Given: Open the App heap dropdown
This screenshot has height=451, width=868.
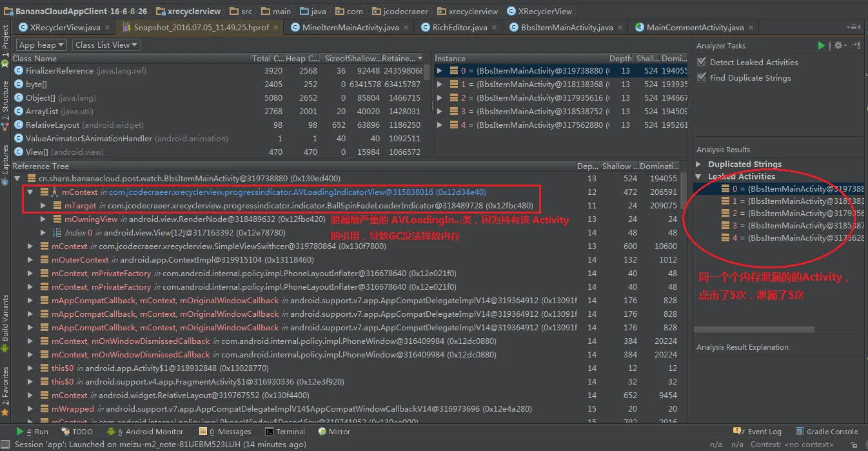Looking at the screenshot, I should tap(41, 45).
